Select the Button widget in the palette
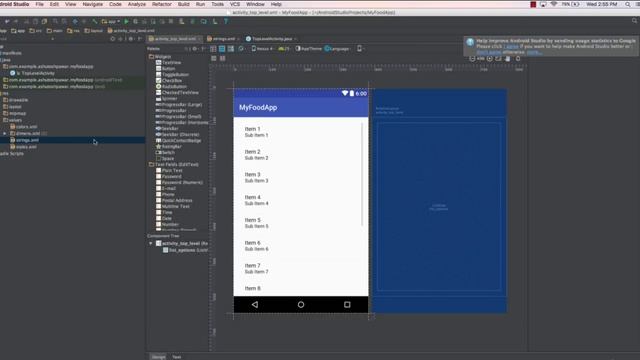The image size is (640, 360). [x=166, y=69]
